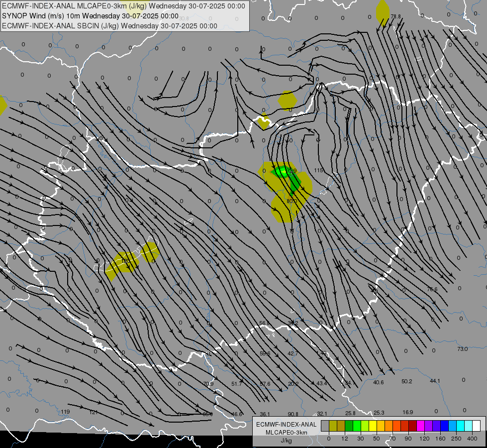Click the 92.9 value on green patch
The height and width of the screenshot is (448, 487).
[292, 171]
